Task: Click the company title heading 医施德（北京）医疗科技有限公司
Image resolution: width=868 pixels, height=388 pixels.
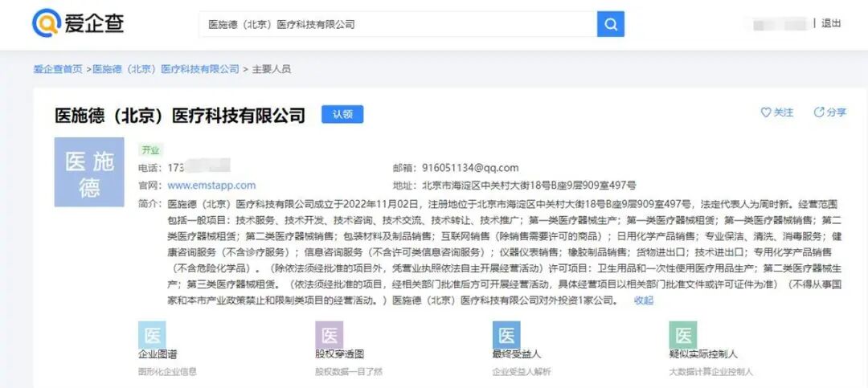Action: (x=181, y=115)
